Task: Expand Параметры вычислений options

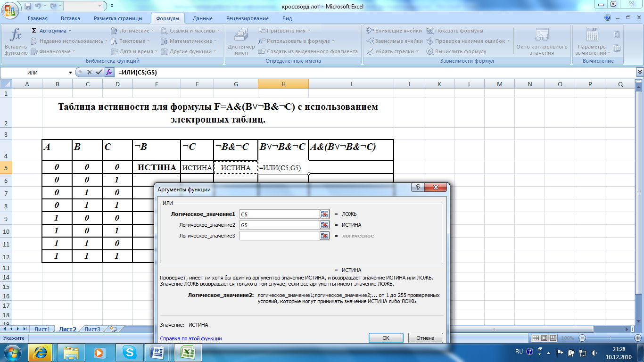Action: coord(592,41)
